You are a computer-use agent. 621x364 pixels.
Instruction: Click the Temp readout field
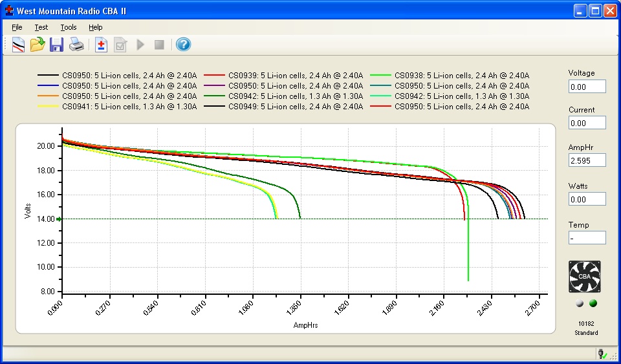(587, 238)
